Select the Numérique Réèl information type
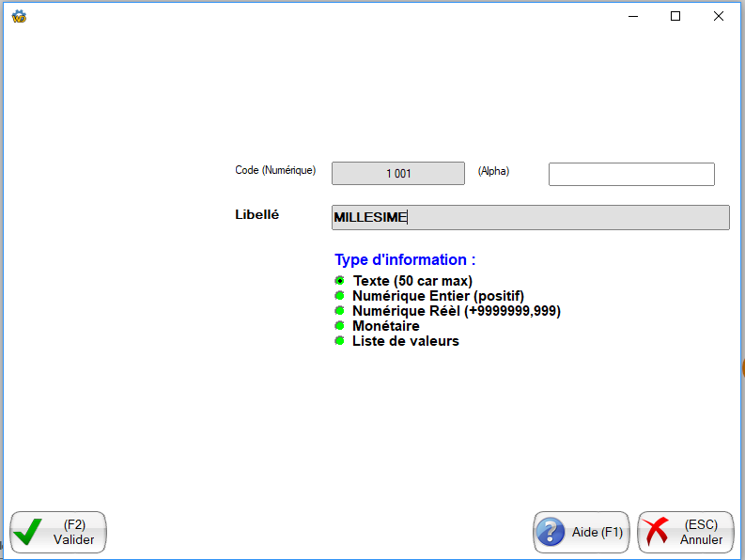745x560 pixels. point(340,311)
